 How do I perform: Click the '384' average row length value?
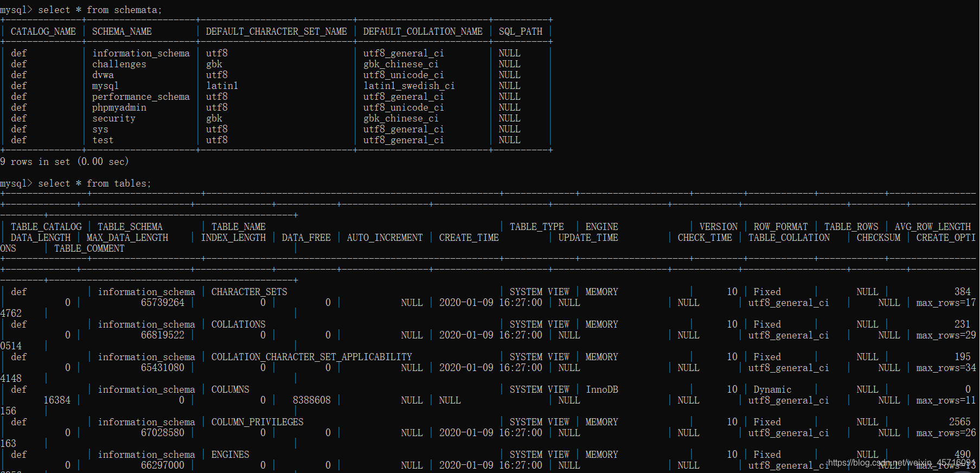(963, 292)
